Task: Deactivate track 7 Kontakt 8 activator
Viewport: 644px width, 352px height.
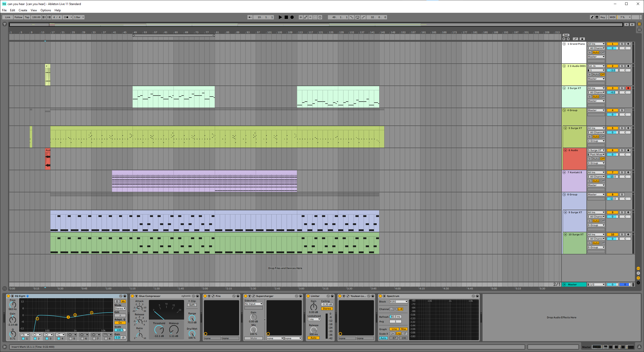Action: [612, 172]
